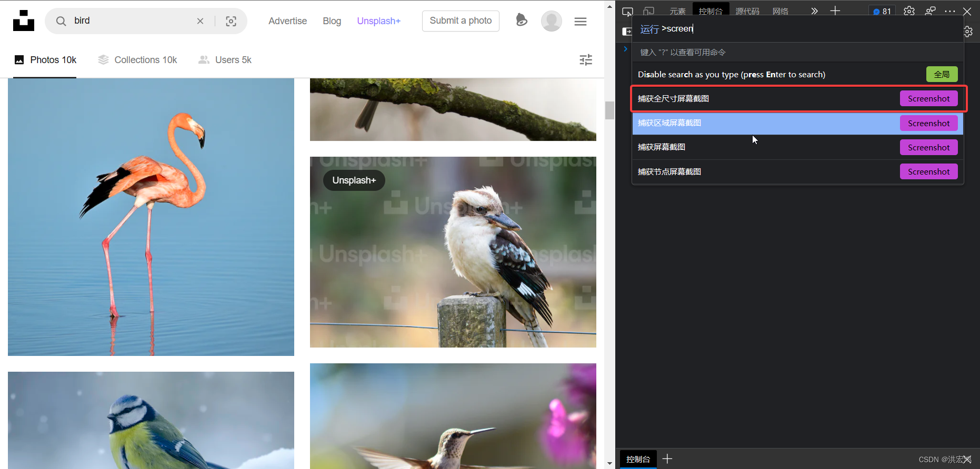Open console settings gear
This screenshot has height=469, width=980.
(x=969, y=32)
